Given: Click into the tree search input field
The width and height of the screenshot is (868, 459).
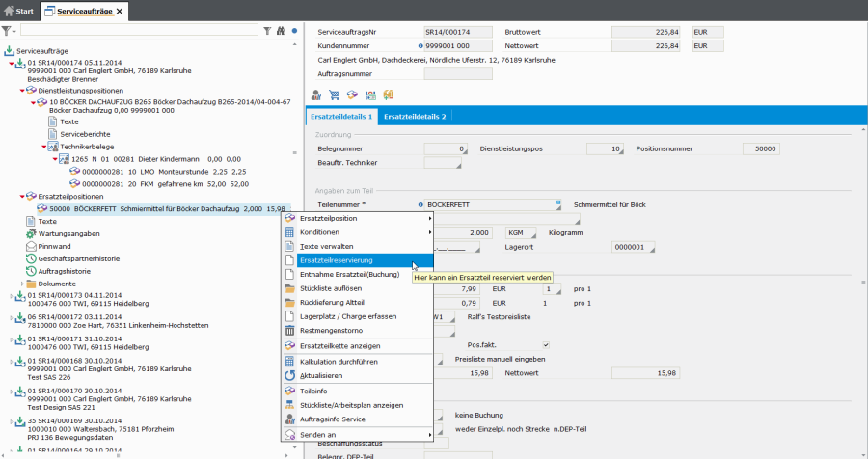Looking at the screenshot, I should 139,30.
